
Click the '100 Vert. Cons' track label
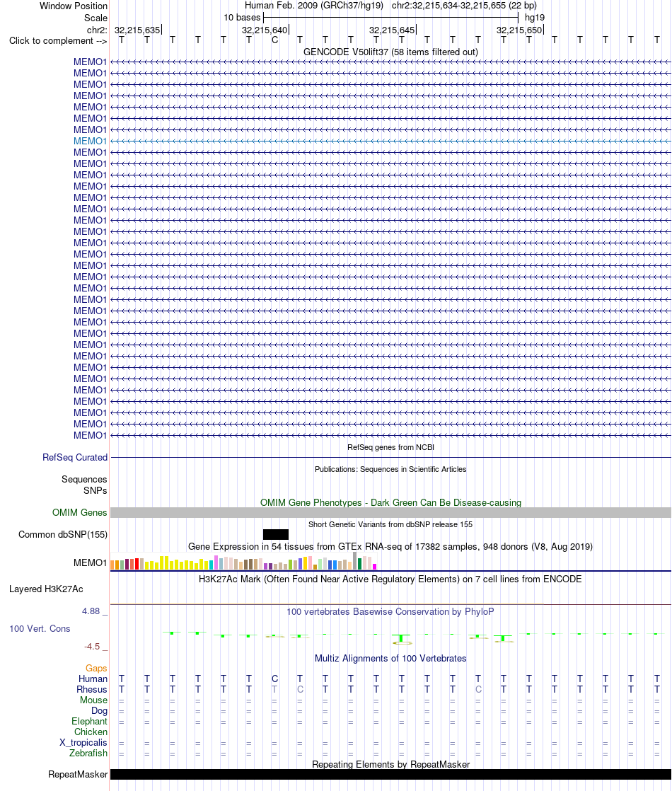[40, 629]
